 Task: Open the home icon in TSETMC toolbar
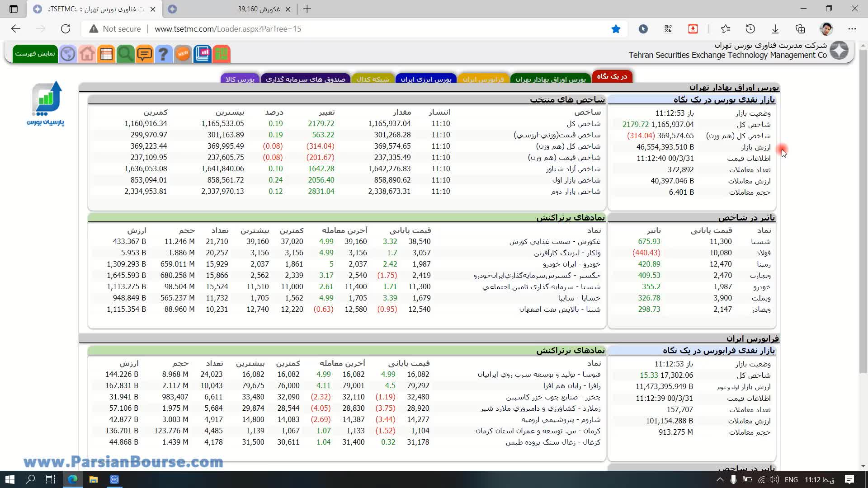coord(87,54)
